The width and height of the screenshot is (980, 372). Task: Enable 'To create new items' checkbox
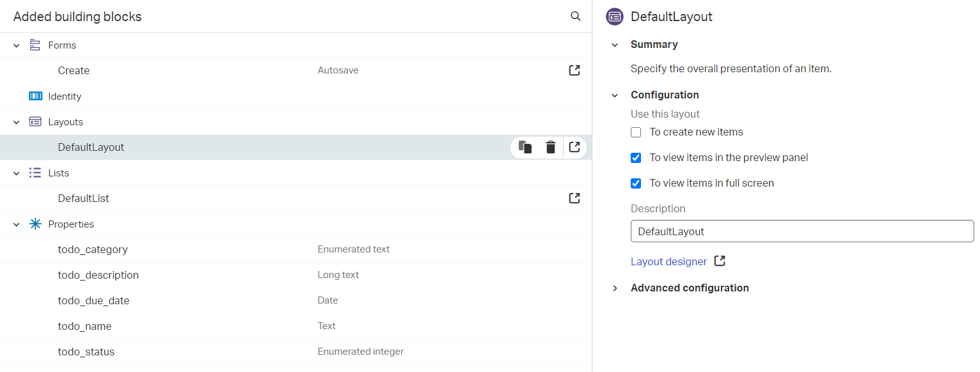636,132
